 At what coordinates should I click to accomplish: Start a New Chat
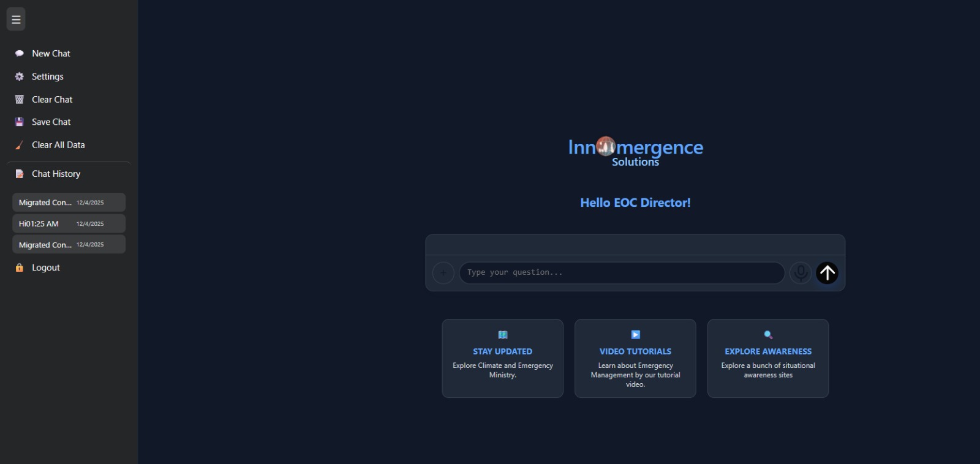tap(51, 54)
